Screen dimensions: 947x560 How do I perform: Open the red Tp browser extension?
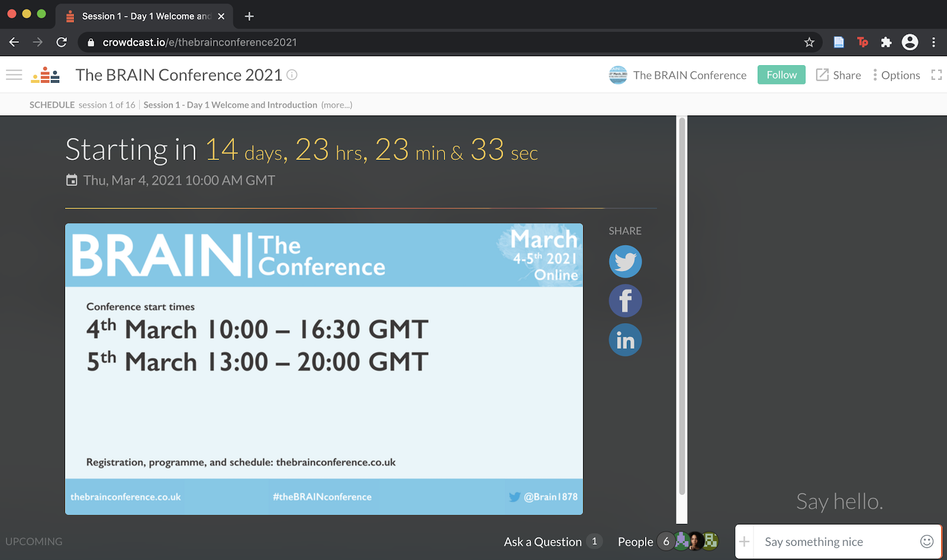pyautogui.click(x=862, y=42)
